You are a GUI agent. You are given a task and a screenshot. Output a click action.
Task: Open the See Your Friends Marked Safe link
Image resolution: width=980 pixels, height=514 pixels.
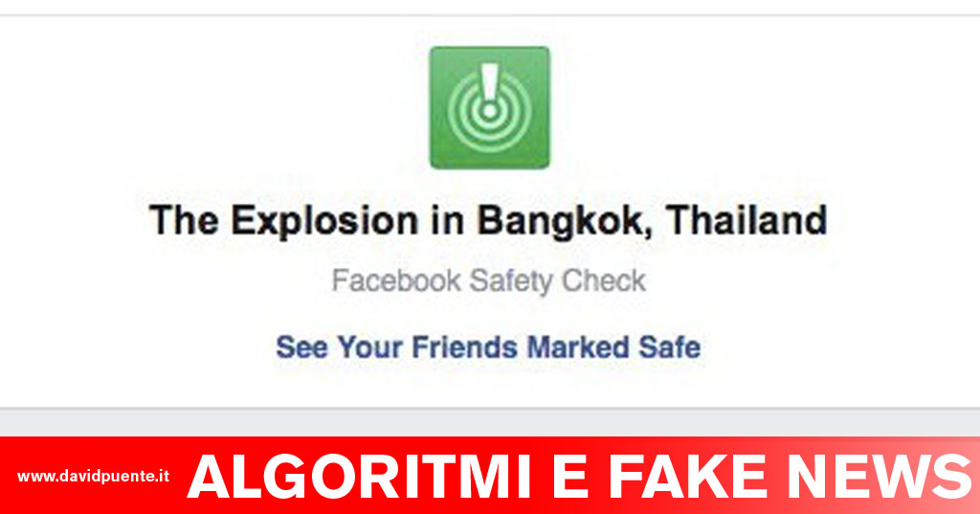tap(488, 347)
